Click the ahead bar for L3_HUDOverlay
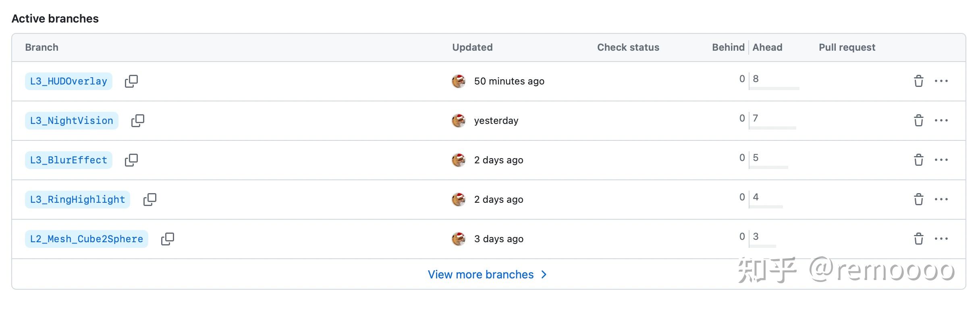980x309 pixels. 774,88
